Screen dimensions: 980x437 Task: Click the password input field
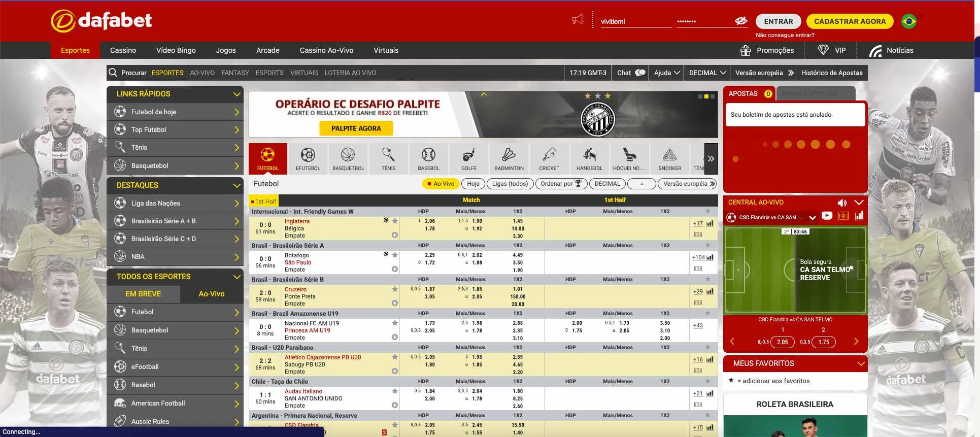click(x=704, y=21)
